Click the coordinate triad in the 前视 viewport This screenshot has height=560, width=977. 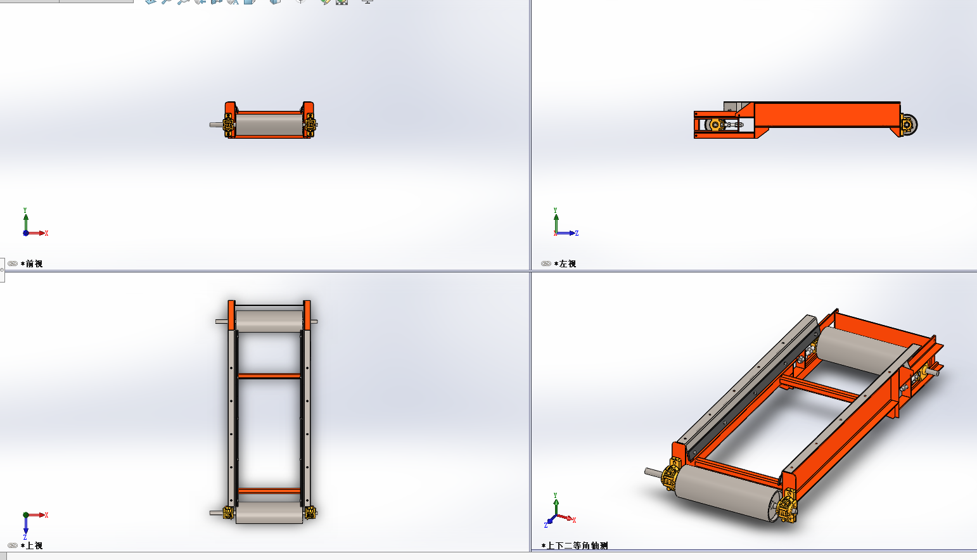tap(35, 222)
